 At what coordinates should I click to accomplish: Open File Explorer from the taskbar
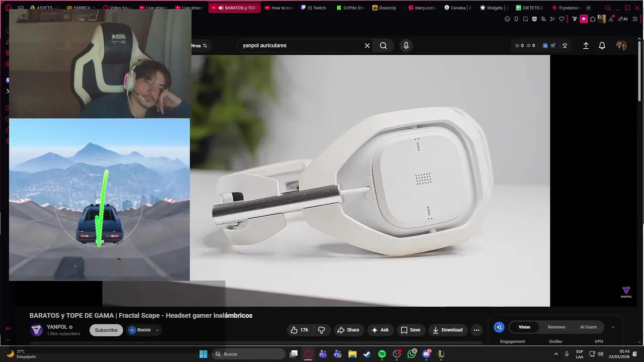tap(352, 354)
